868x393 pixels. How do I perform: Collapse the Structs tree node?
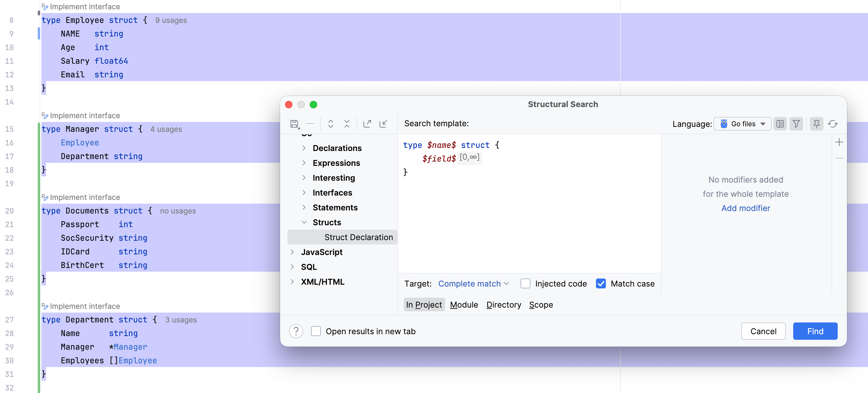click(x=304, y=222)
